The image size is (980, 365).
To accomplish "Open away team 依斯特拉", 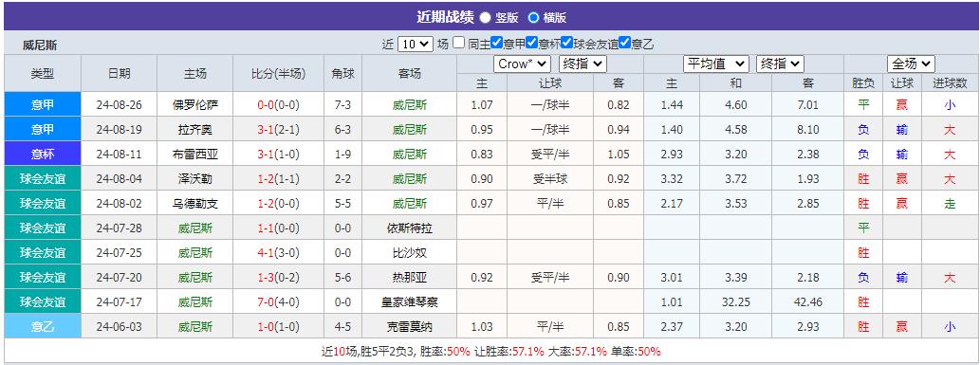I will point(410,228).
